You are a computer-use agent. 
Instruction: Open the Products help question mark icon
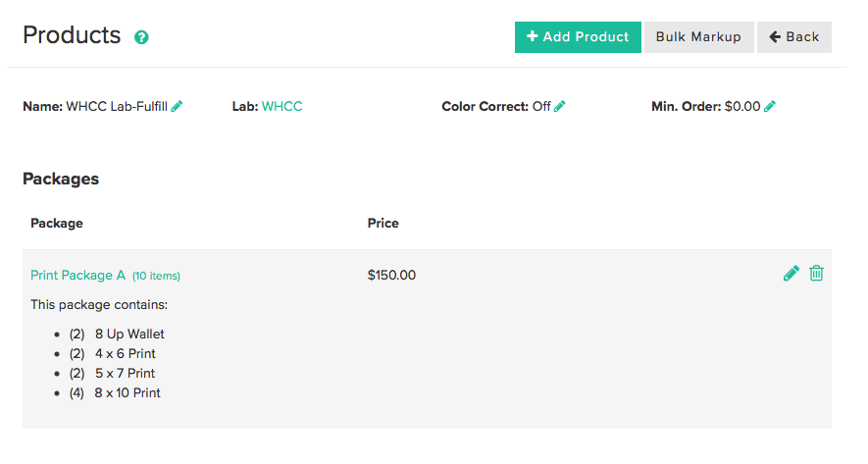pyautogui.click(x=141, y=37)
